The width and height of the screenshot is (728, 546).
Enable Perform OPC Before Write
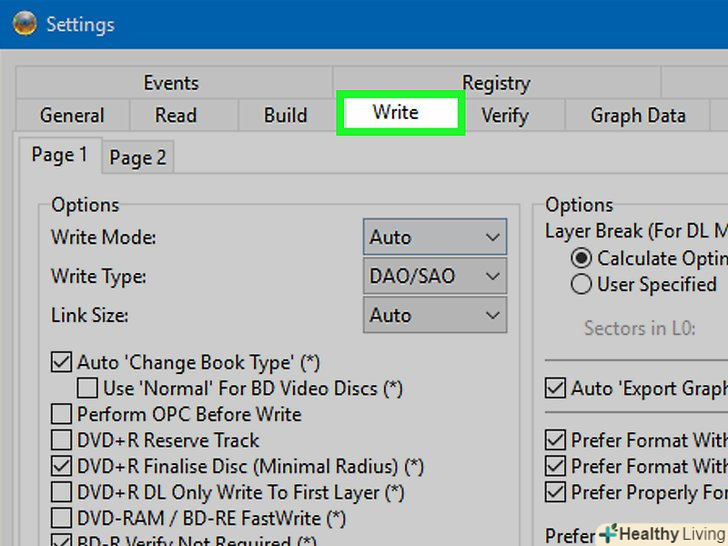(62, 414)
